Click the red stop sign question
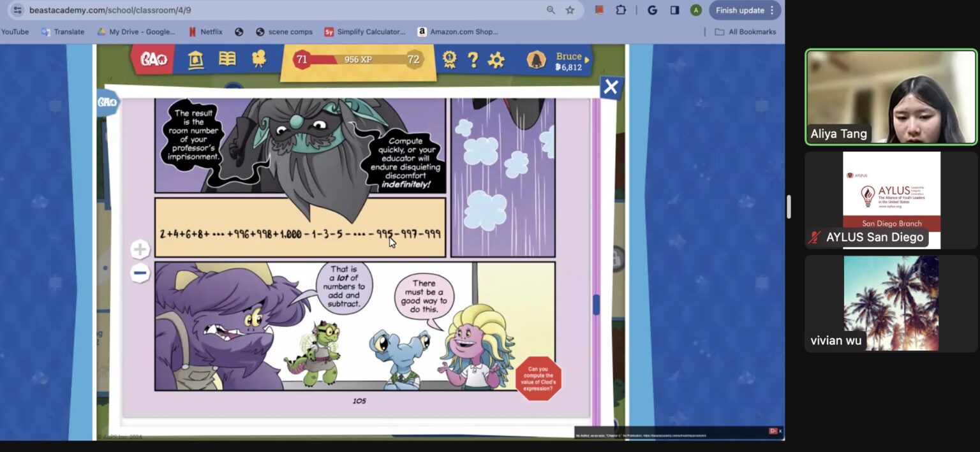The width and height of the screenshot is (980, 452). click(x=538, y=378)
